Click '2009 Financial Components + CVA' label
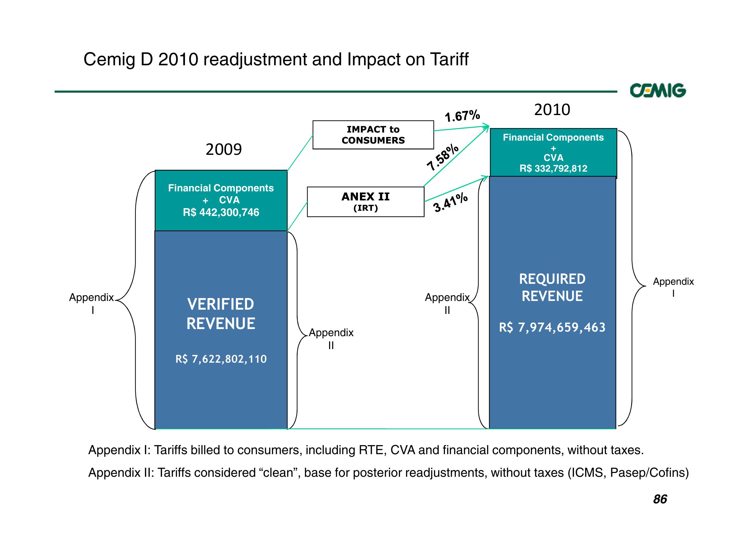 pyautogui.click(x=221, y=194)
